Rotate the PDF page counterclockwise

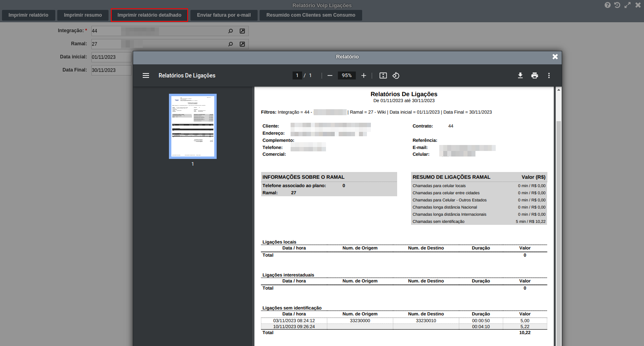pyautogui.click(x=396, y=75)
